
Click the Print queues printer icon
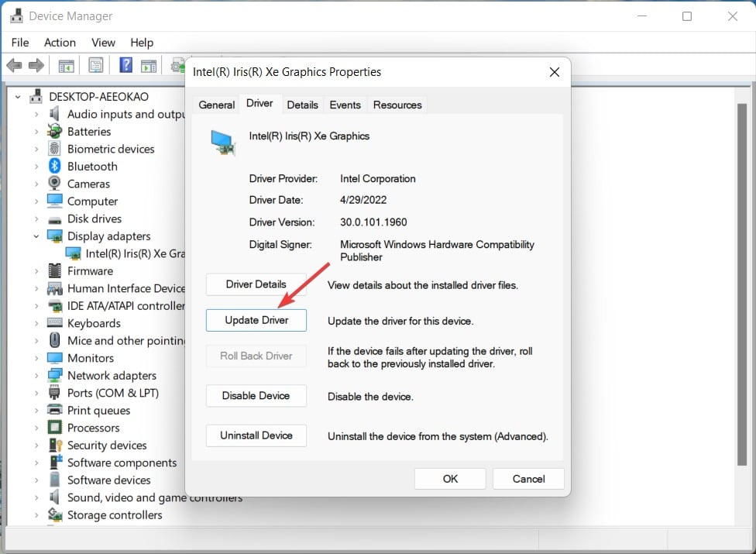tap(54, 410)
